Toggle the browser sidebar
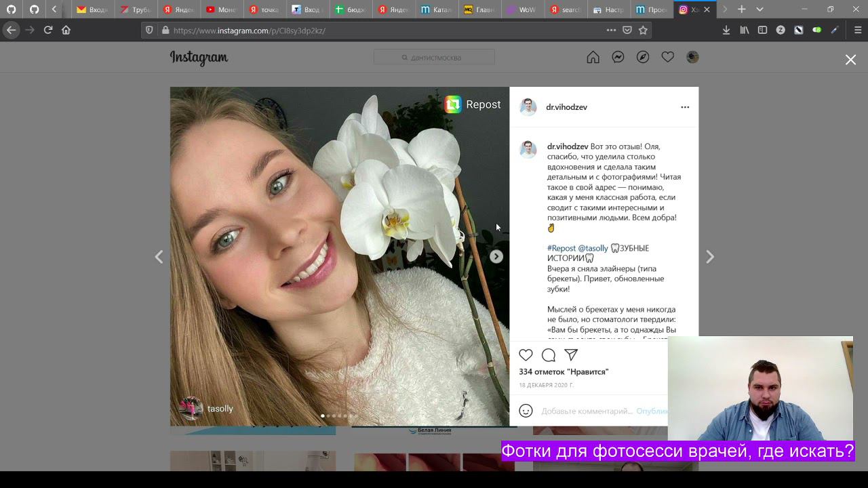Screen dimensions: 868x488 coord(762,30)
